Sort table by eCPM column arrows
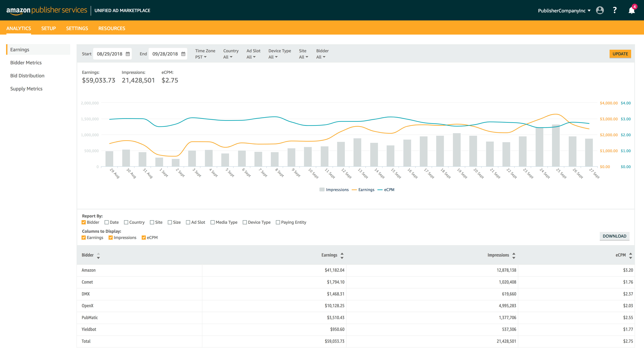 click(630, 255)
